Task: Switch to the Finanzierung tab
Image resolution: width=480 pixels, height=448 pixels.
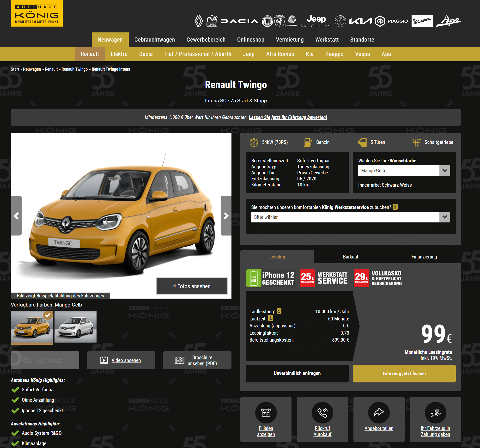Action: (424, 257)
